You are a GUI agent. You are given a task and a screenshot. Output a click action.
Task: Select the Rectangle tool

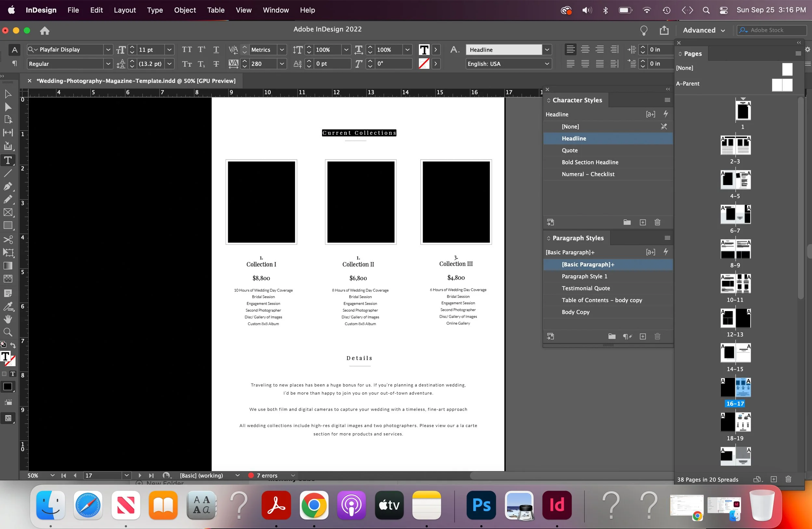coord(8,225)
